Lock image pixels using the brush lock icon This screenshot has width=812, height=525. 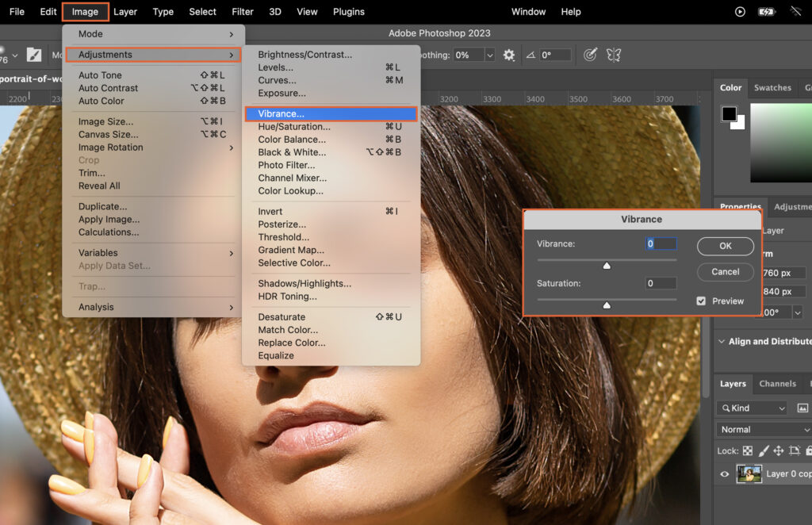pos(764,450)
